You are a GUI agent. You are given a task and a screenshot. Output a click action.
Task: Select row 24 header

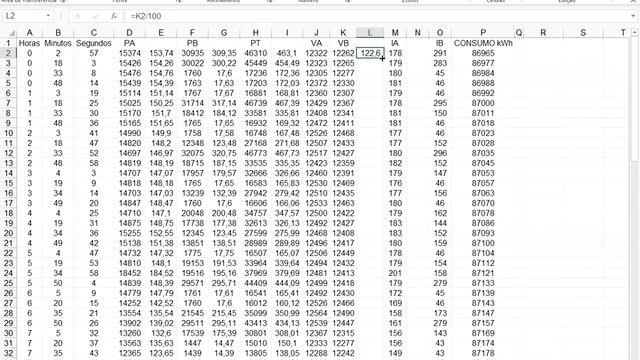click(x=8, y=273)
